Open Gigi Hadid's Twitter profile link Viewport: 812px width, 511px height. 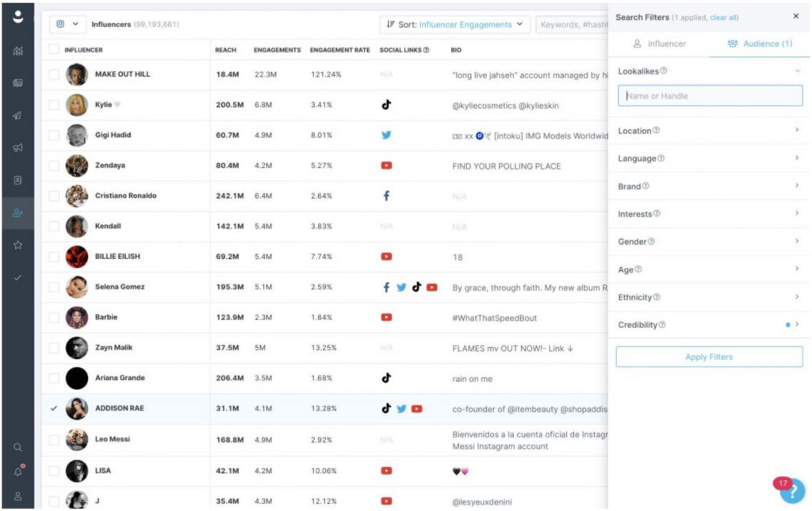pyautogui.click(x=385, y=135)
